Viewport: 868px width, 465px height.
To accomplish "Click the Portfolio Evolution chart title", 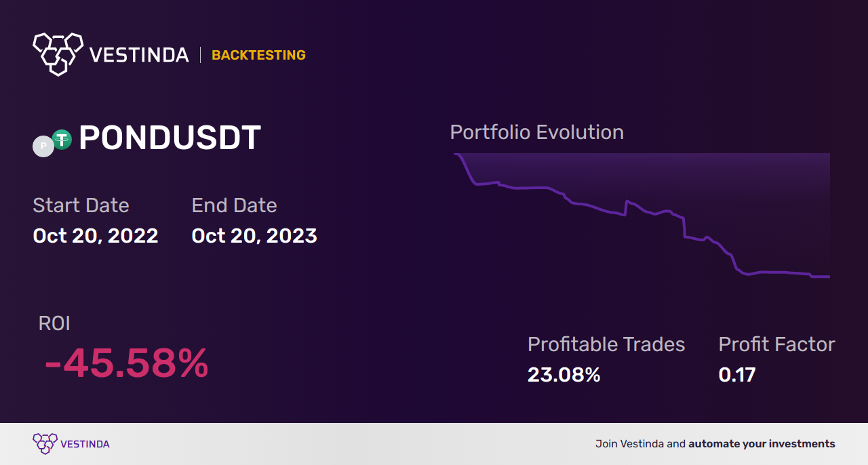I will pyautogui.click(x=537, y=132).
